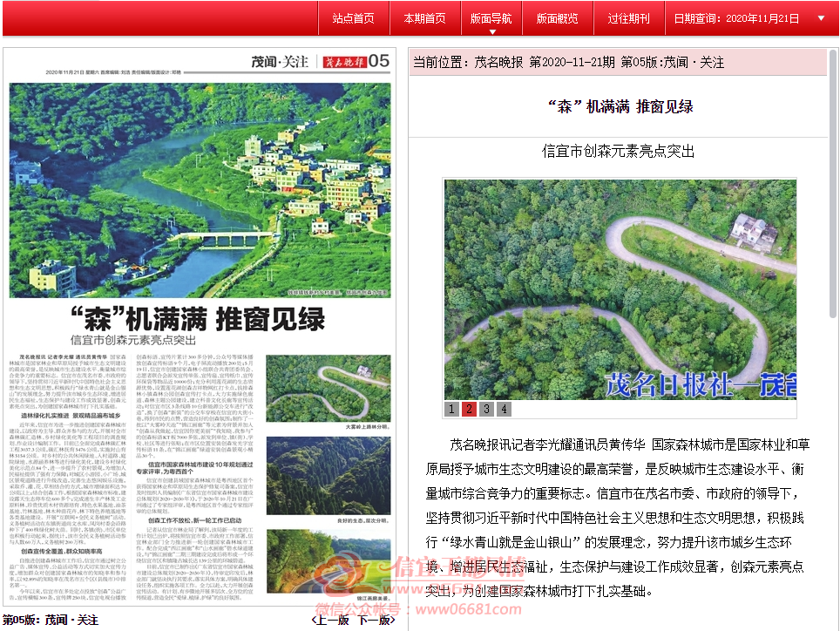Click the article scrollbar thumb
This screenshot has height=631, width=840.
(833, 184)
